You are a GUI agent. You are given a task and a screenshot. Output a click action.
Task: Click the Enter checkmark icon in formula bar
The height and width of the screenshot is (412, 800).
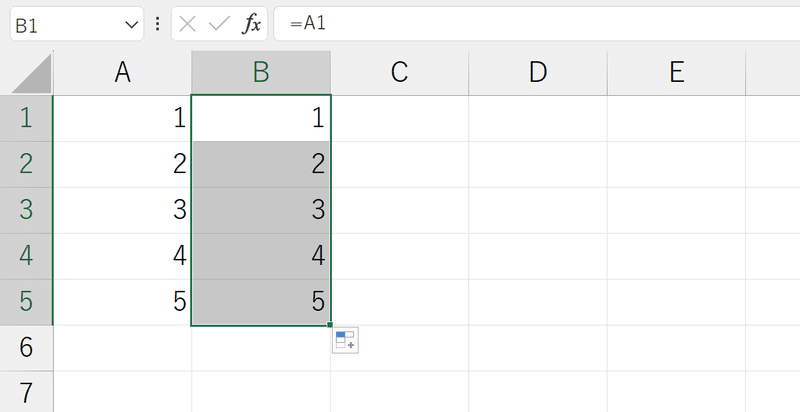click(x=219, y=24)
